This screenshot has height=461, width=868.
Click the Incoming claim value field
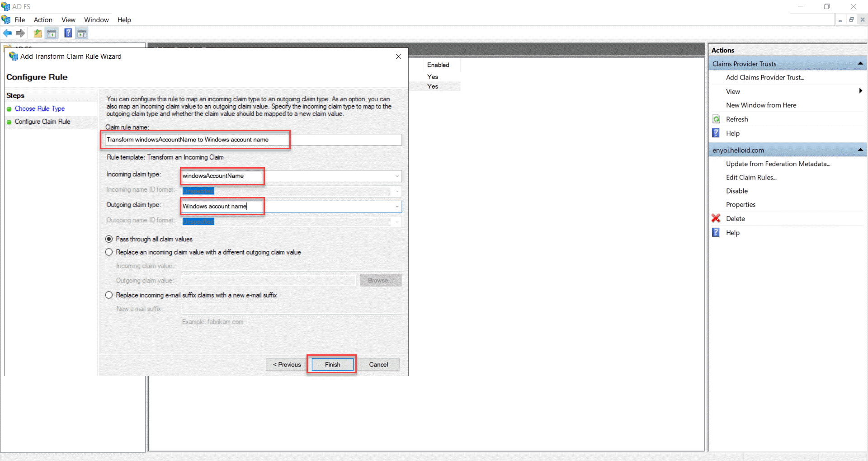[291, 266]
